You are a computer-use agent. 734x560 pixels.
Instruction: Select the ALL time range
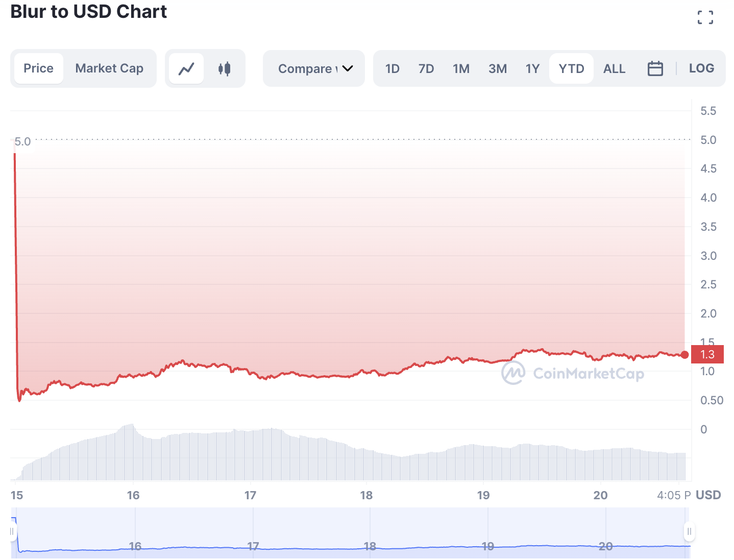pyautogui.click(x=615, y=68)
